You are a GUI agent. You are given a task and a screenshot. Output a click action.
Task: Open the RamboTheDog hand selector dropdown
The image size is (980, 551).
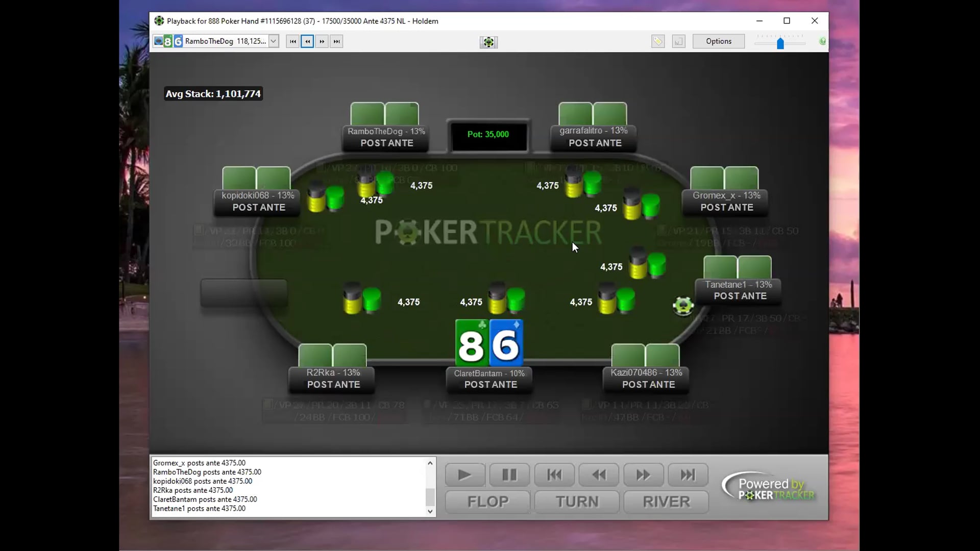coord(274,41)
